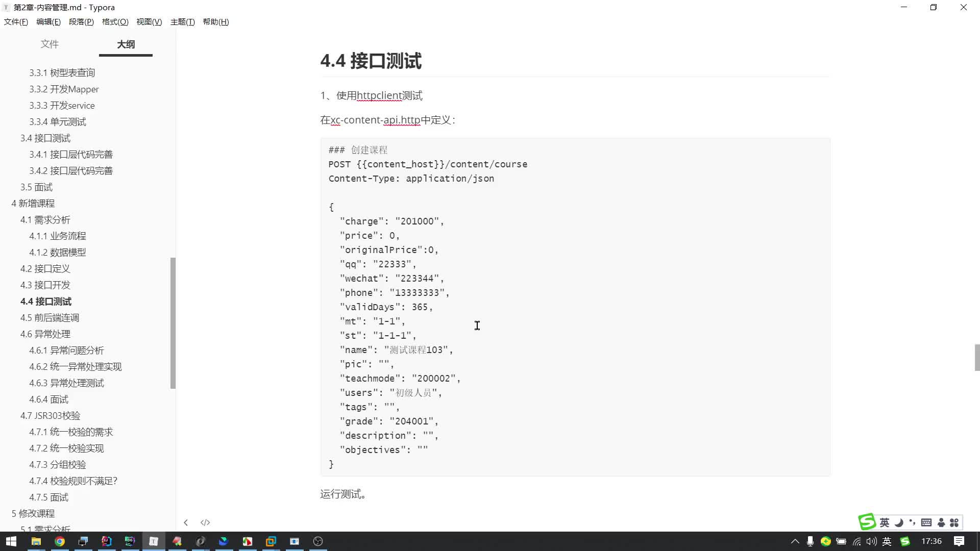Go to outline item 4.7 JSR303校验

click(x=50, y=416)
